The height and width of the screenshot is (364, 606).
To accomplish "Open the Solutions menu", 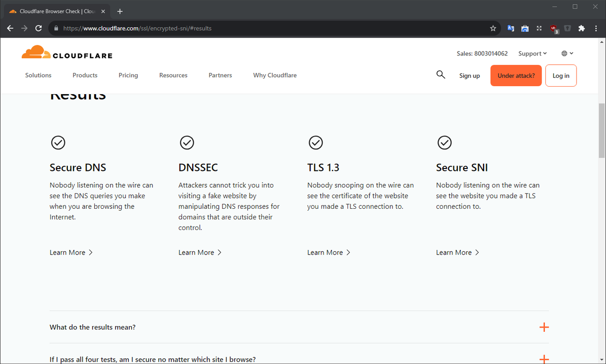I will [38, 75].
